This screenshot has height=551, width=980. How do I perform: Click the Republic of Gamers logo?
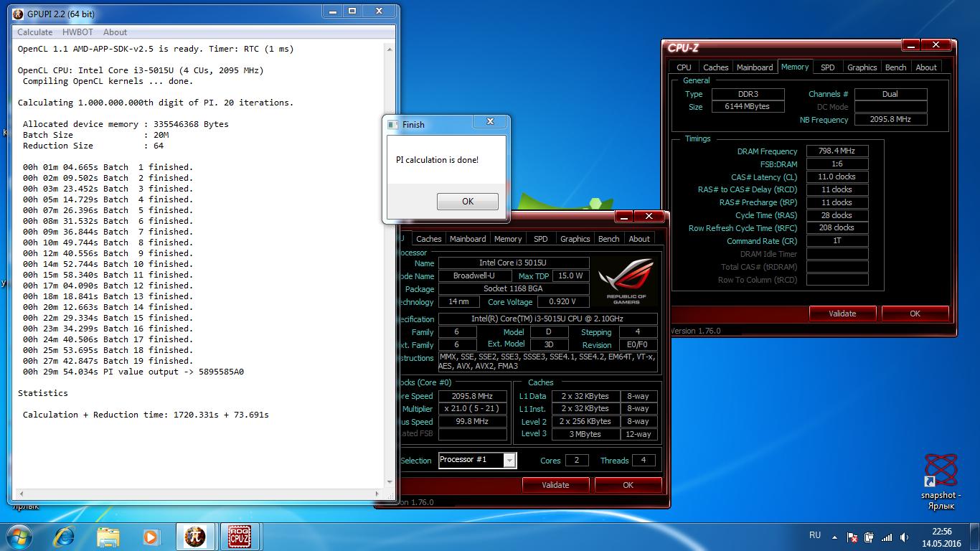click(x=626, y=282)
